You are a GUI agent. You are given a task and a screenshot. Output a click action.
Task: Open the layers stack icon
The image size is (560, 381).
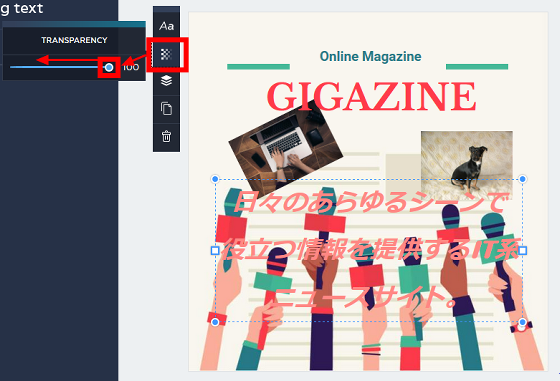[x=166, y=81]
